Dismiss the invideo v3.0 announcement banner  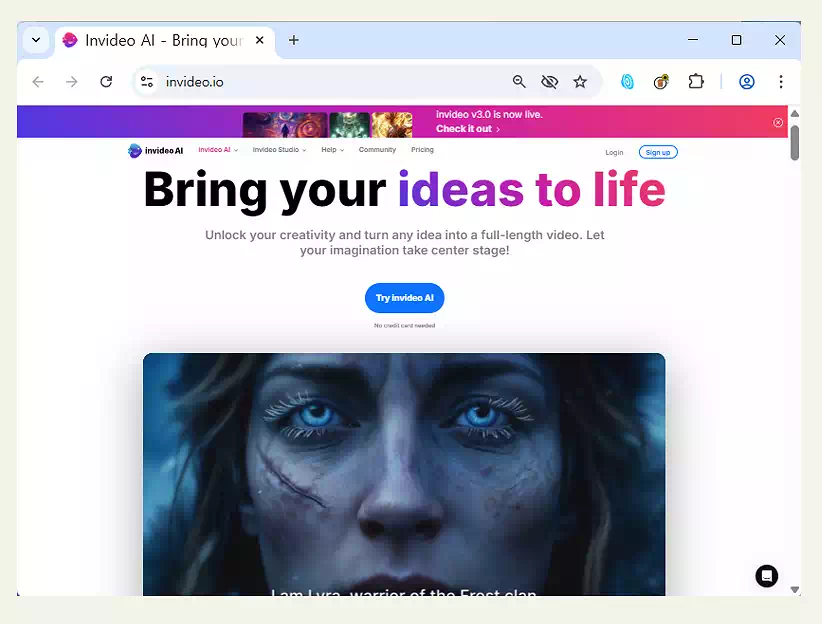click(778, 122)
